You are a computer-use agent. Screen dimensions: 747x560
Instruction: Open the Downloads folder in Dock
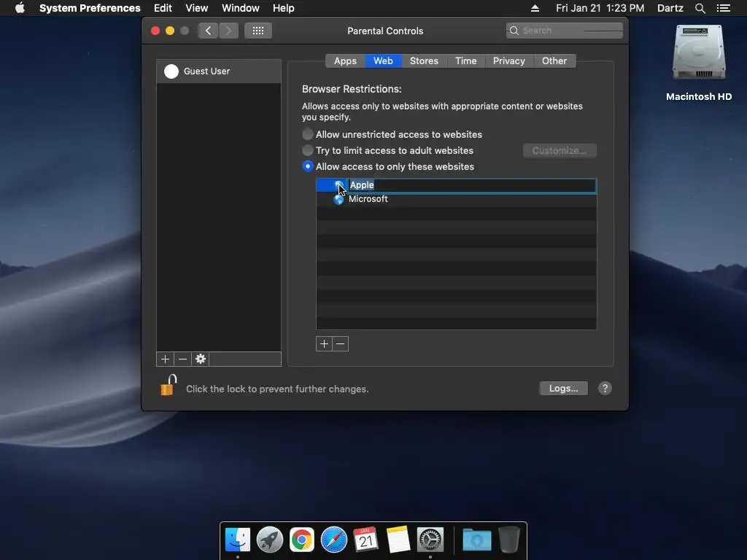(477, 540)
